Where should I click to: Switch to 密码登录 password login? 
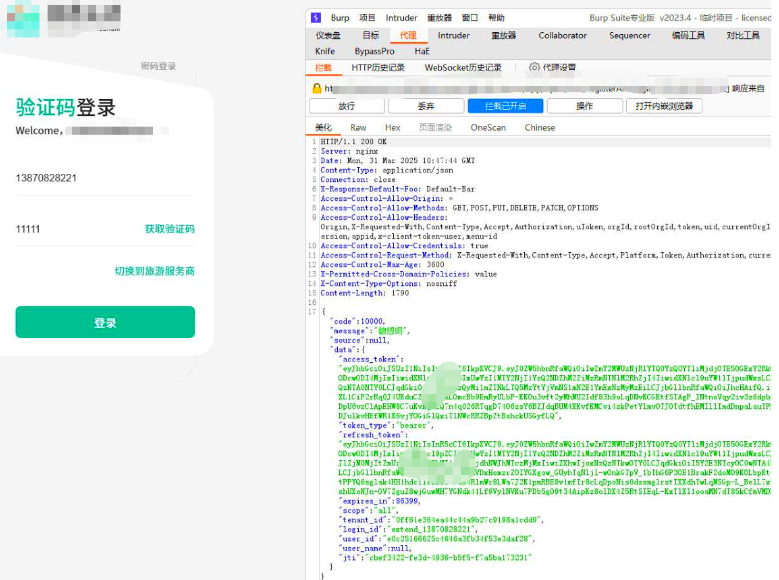click(158, 66)
